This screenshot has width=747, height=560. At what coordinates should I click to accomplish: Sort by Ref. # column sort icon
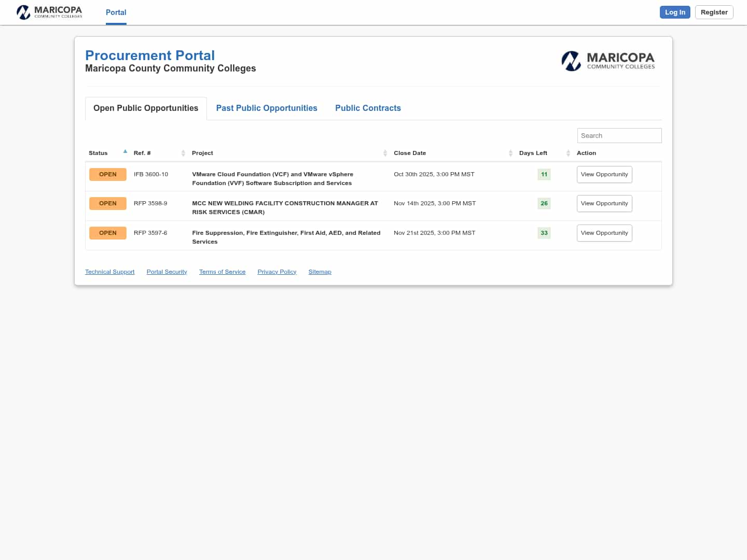pos(183,153)
